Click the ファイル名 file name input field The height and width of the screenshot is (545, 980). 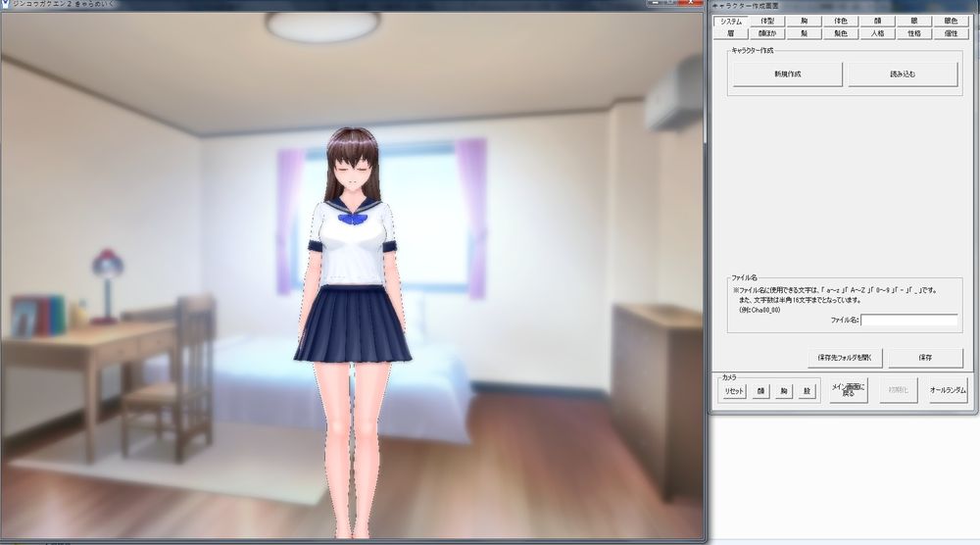(909, 320)
